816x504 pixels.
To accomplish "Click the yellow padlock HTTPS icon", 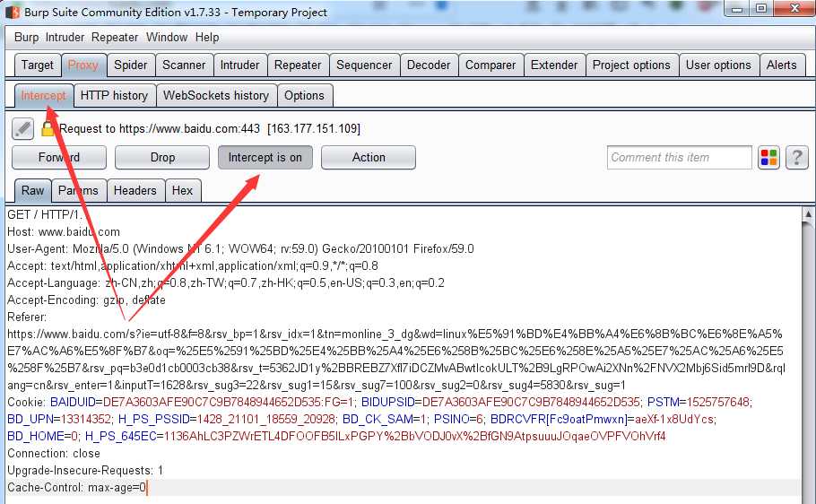I will (48, 128).
